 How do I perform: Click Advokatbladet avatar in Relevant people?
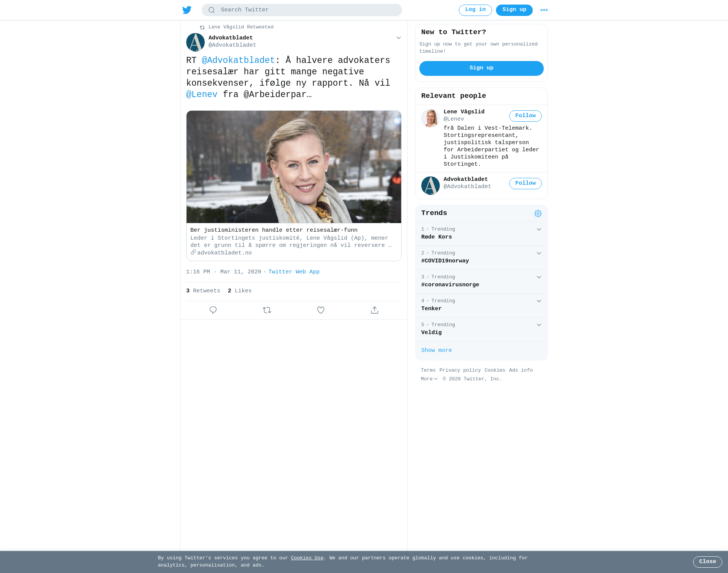pos(430,185)
